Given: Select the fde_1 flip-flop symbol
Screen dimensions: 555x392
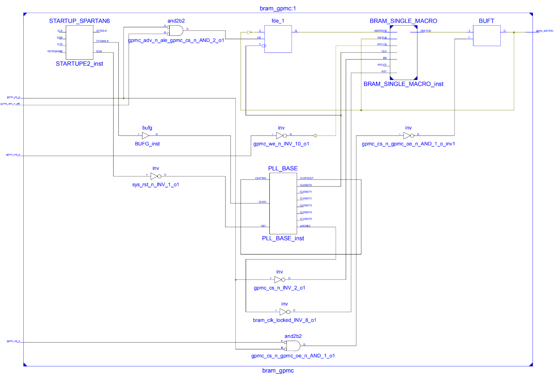Looking at the screenshot, I should [x=278, y=38].
